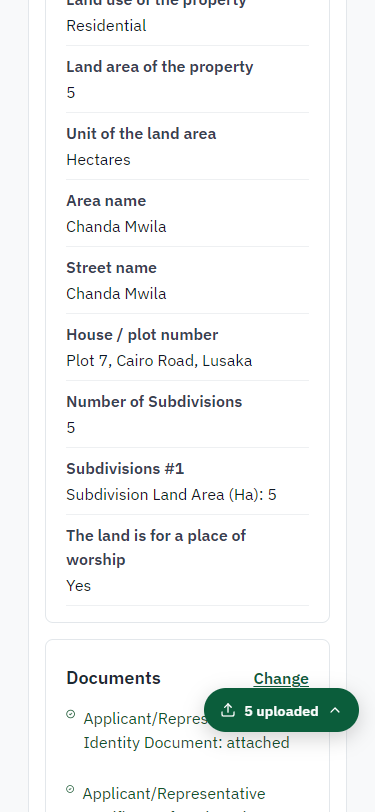Click the 'Number of Subdivisions' label

click(x=154, y=401)
